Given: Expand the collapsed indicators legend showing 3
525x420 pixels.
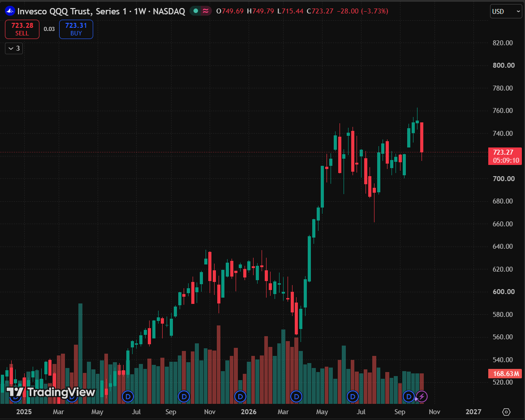Looking at the screenshot, I should (x=14, y=48).
